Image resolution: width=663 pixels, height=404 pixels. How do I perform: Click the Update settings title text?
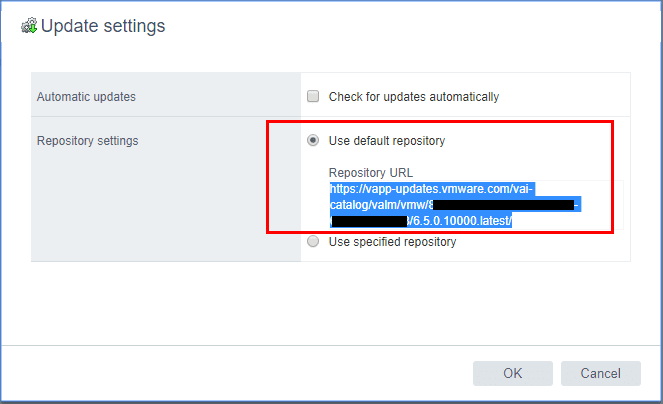click(x=103, y=26)
